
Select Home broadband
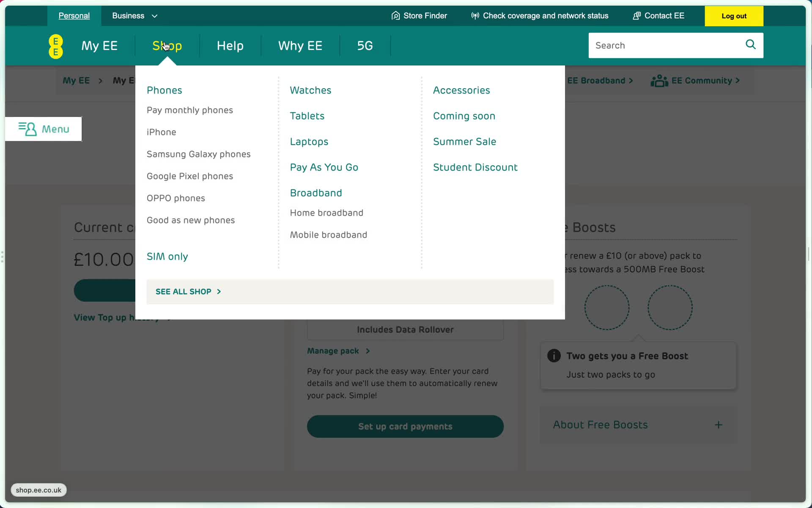click(x=326, y=213)
